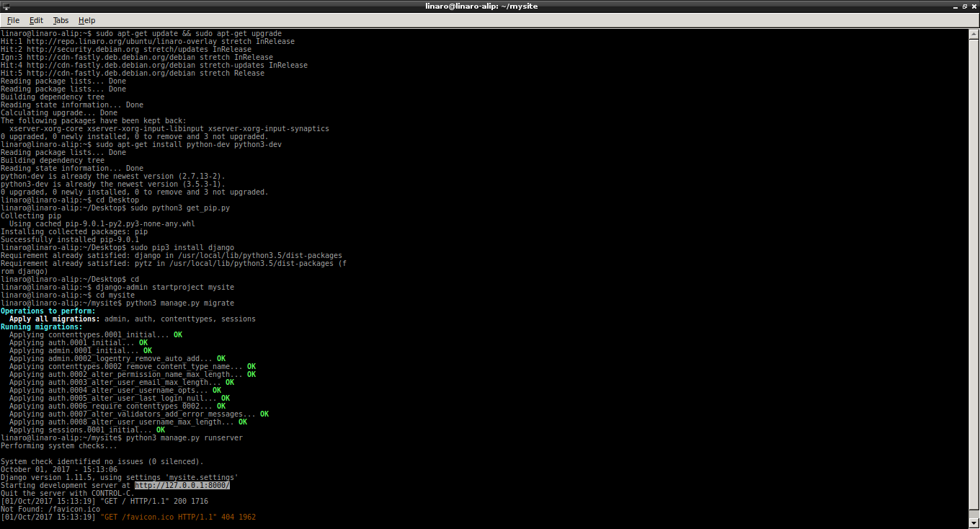
Task: Click the 'sudo pip3 install django' command
Action: tap(182, 248)
